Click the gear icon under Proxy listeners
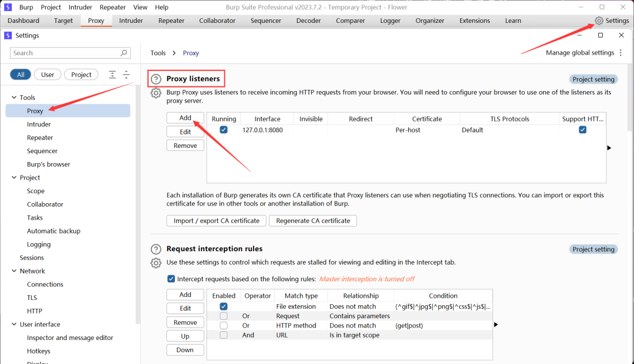634x364 pixels. [x=156, y=93]
